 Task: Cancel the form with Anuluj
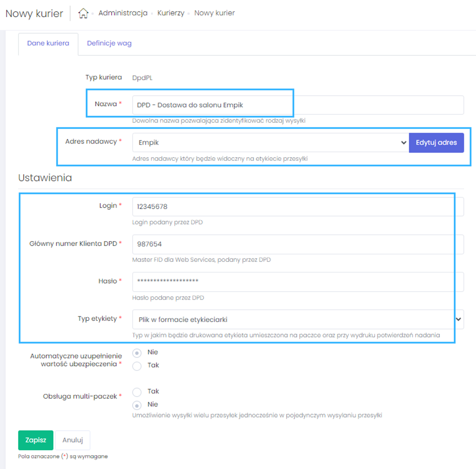(73, 440)
